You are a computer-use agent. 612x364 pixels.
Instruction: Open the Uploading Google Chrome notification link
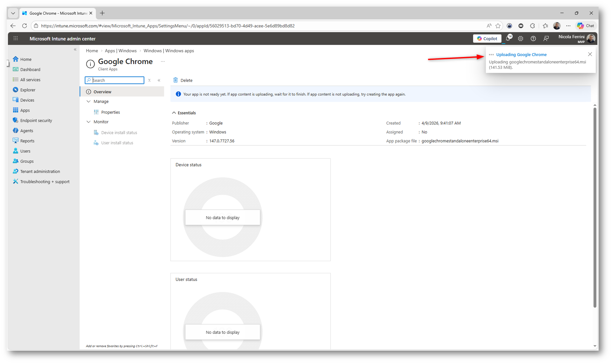[x=521, y=54]
